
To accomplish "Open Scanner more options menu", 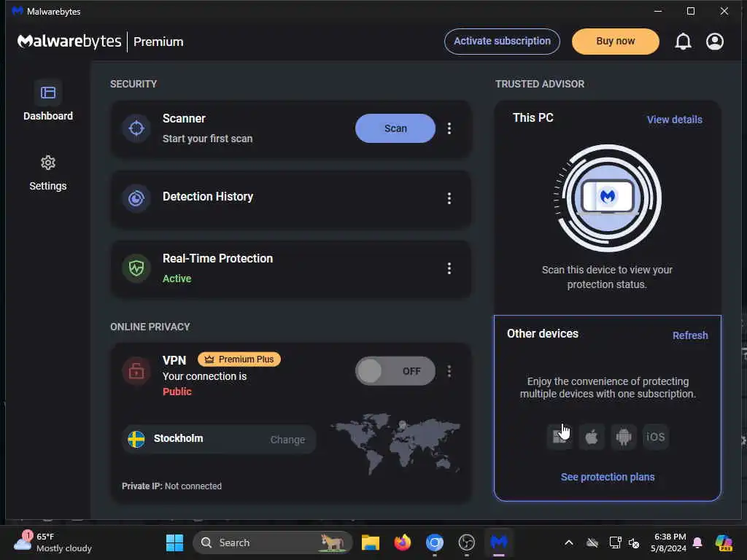I will click(449, 128).
